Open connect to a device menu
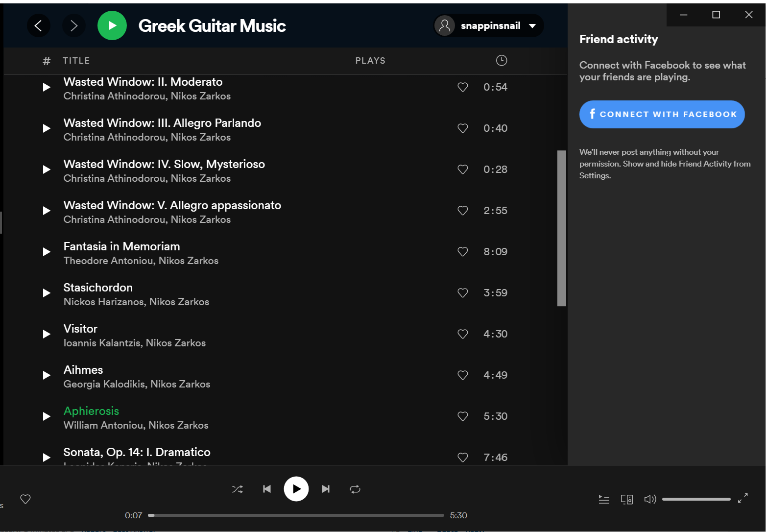 click(x=627, y=499)
